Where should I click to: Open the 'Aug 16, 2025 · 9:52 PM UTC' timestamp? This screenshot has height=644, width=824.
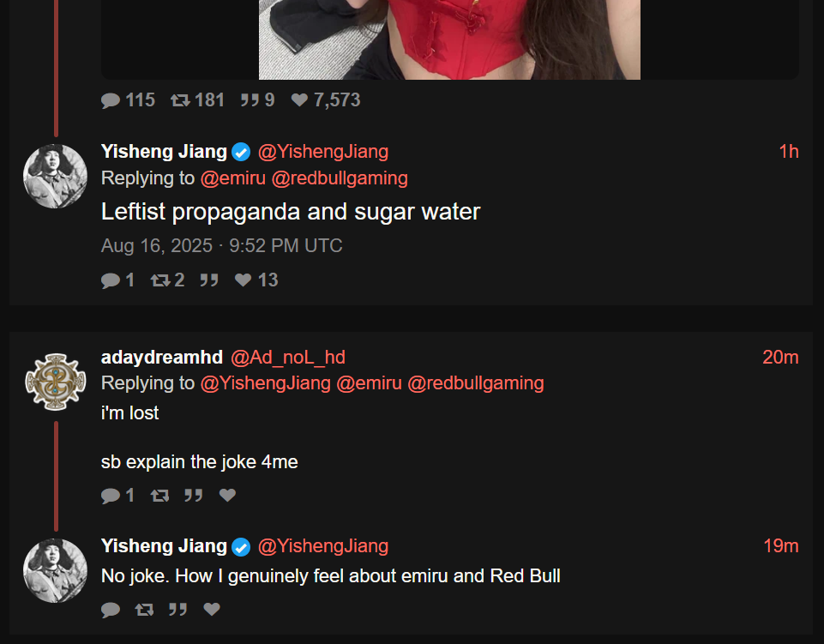[x=222, y=245]
